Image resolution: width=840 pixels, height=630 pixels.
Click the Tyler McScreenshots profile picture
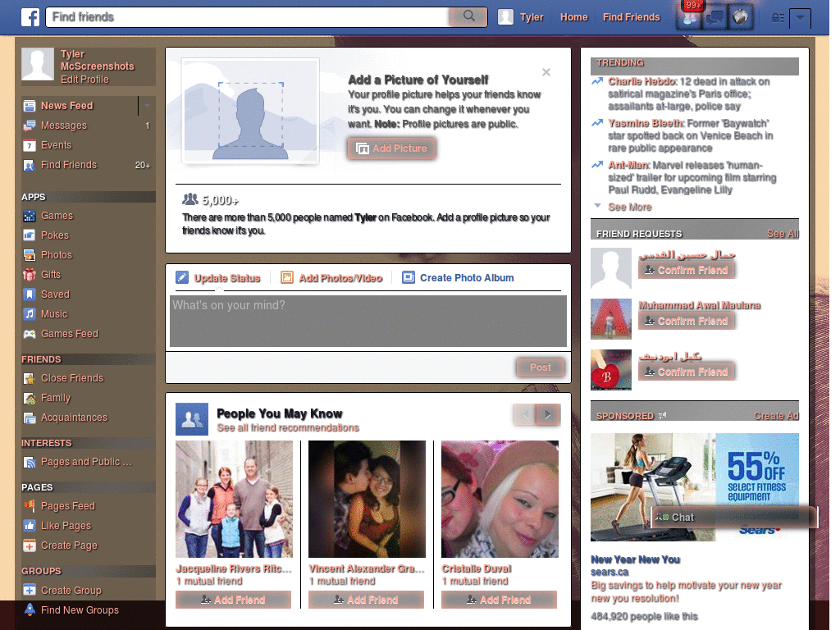click(x=38, y=64)
